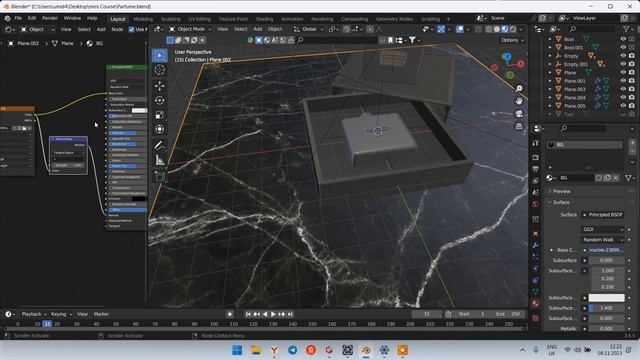
Task: Open the Keying popover in timeline
Action: coord(61,314)
